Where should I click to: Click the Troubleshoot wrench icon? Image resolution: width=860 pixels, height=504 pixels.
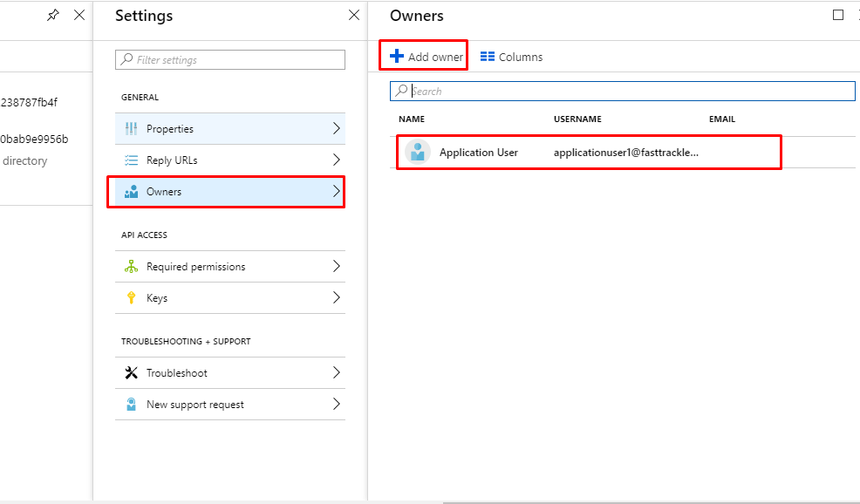point(131,373)
